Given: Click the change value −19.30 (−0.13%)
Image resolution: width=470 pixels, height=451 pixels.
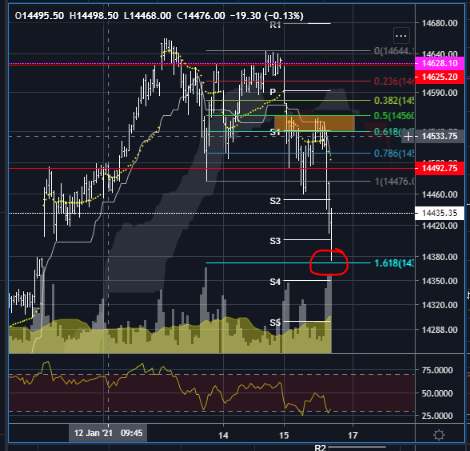Looking at the screenshot, I should (x=267, y=16).
